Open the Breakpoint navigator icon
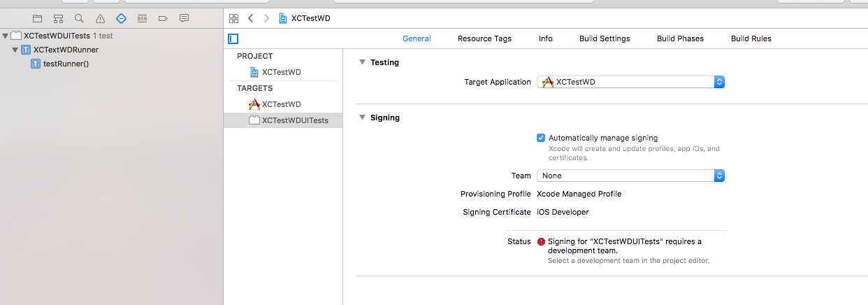The height and width of the screenshot is (305, 868). pyautogui.click(x=163, y=18)
